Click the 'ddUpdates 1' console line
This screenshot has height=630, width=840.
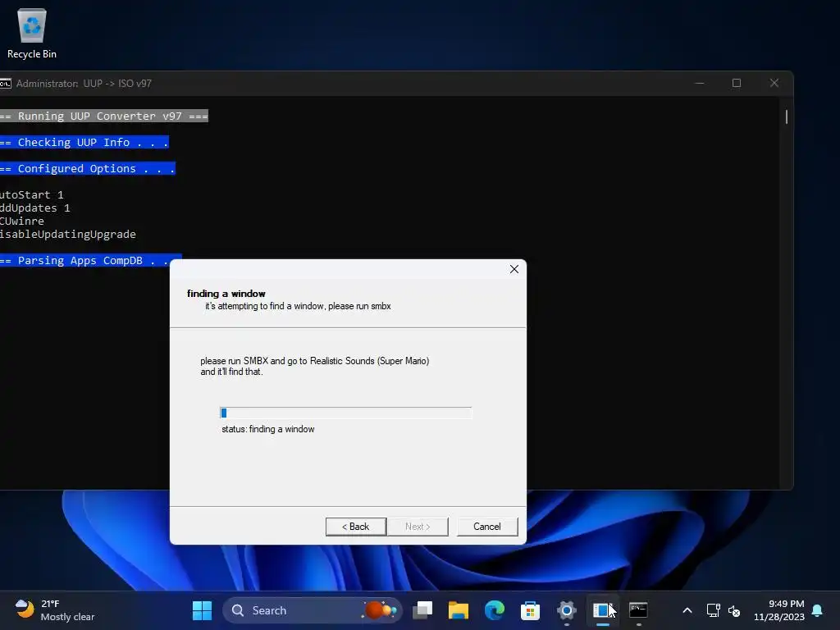pos(34,208)
